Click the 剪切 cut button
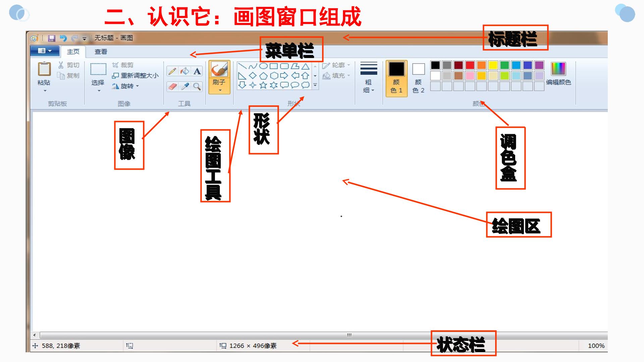 tap(69, 65)
